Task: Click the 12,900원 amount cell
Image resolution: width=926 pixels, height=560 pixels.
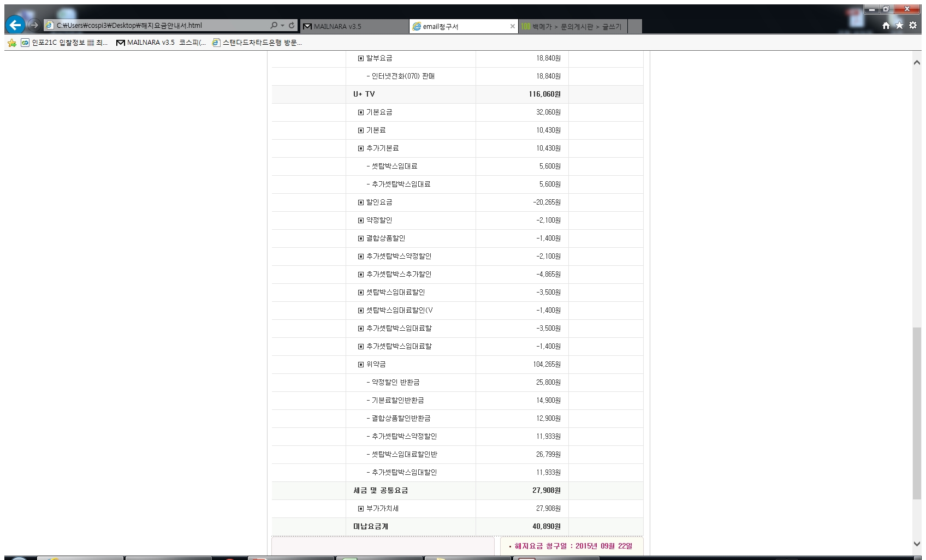Action: point(548,418)
